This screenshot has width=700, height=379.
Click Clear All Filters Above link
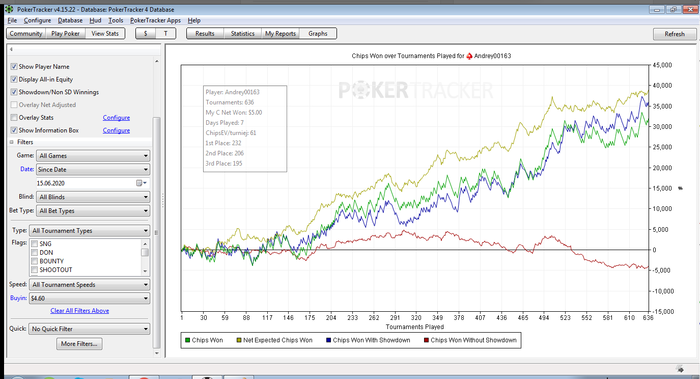click(79, 311)
